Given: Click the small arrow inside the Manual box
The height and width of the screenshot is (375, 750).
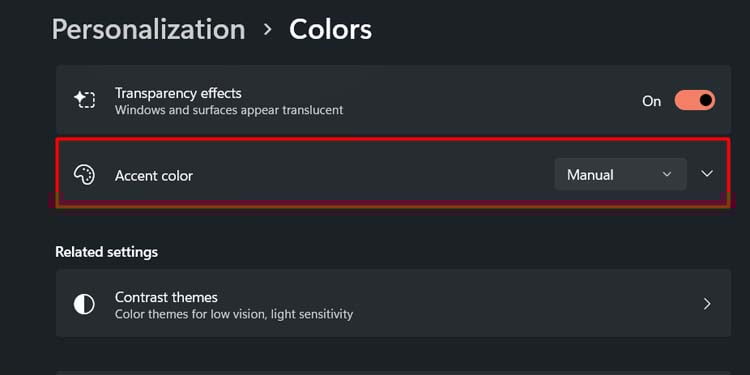Looking at the screenshot, I should click(667, 175).
